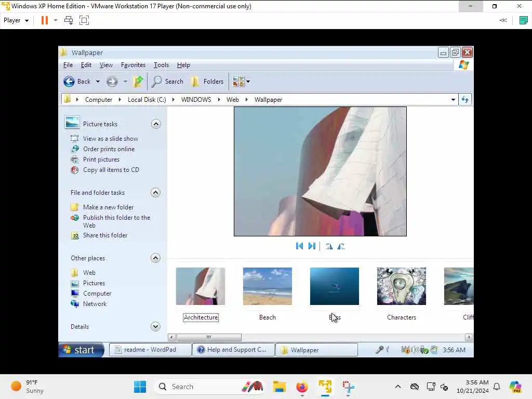Image resolution: width=532 pixels, height=399 pixels.
Task: Switch to readme - WordPad taskbar button
Action: (x=150, y=350)
